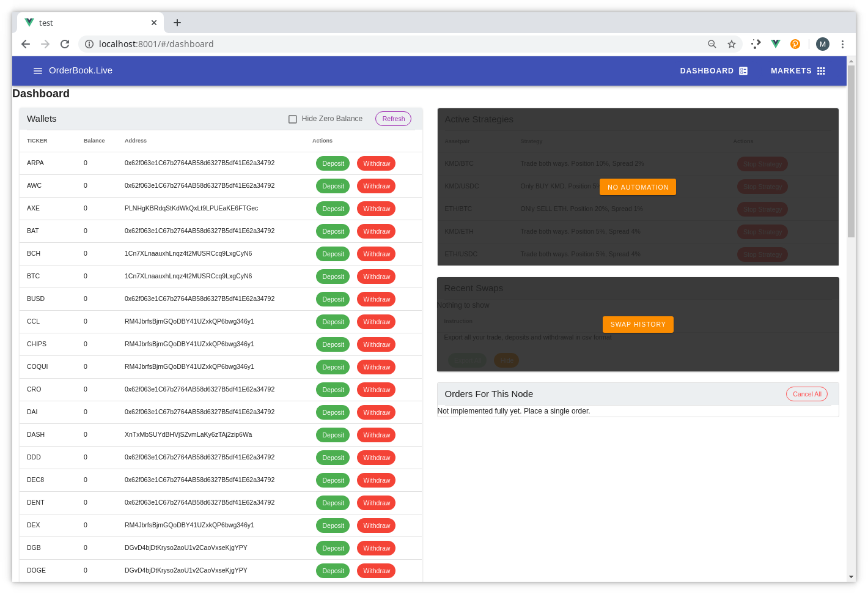Cancel all orders
Image resolution: width=868 pixels, height=594 pixels.
pyautogui.click(x=807, y=394)
